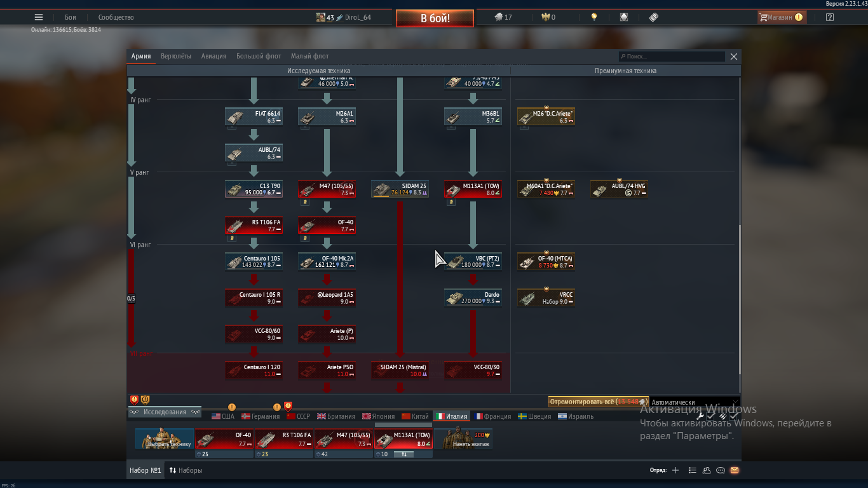The height and width of the screenshot is (488, 868).
Task: Select the Франция nation tab
Action: [x=493, y=416]
